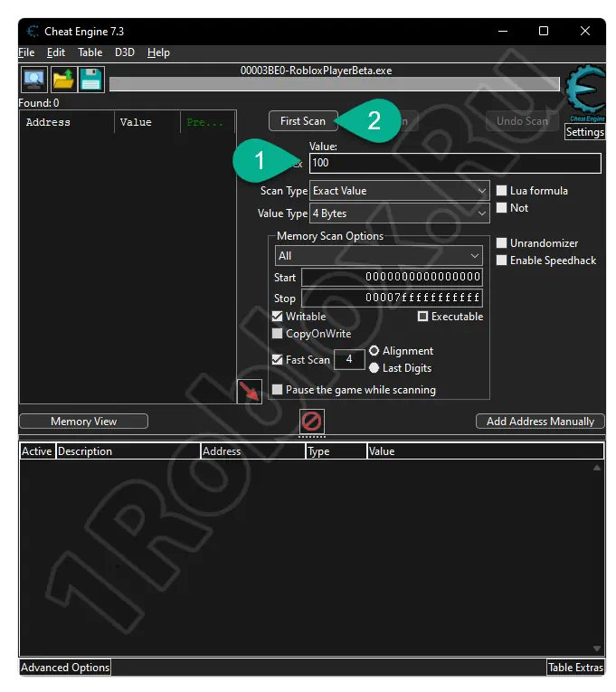Click the red clear address list icon
Screen dimensions: 616x692
point(311,422)
